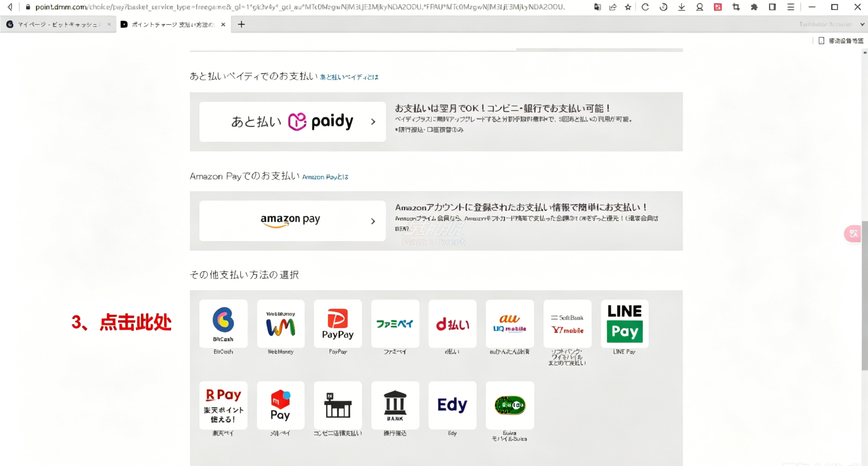Click the あと払い paidy button
868x466 pixels.
(x=292, y=122)
